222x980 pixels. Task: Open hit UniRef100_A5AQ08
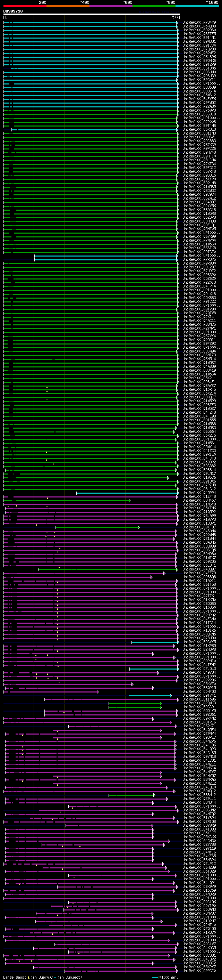(x=199, y=26)
